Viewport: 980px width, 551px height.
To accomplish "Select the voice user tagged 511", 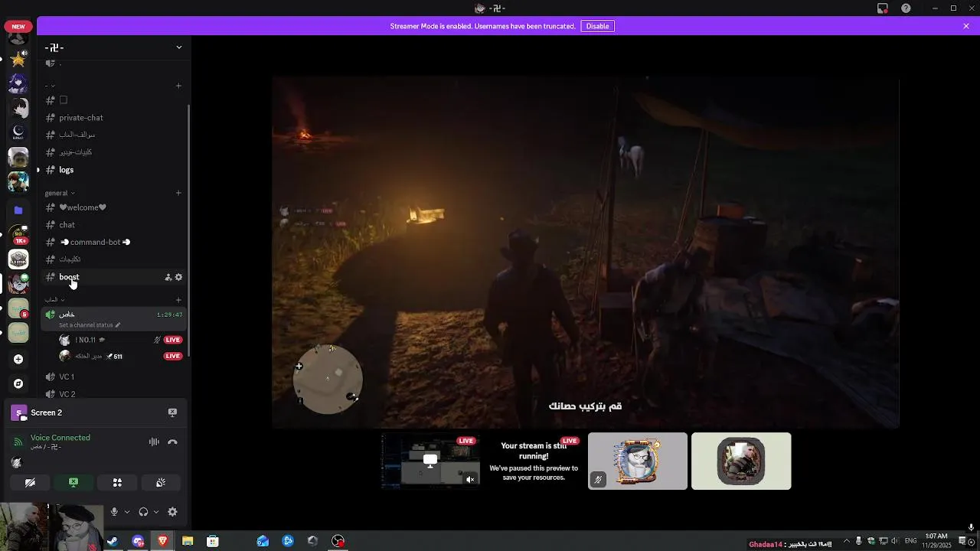I will 120,356.
